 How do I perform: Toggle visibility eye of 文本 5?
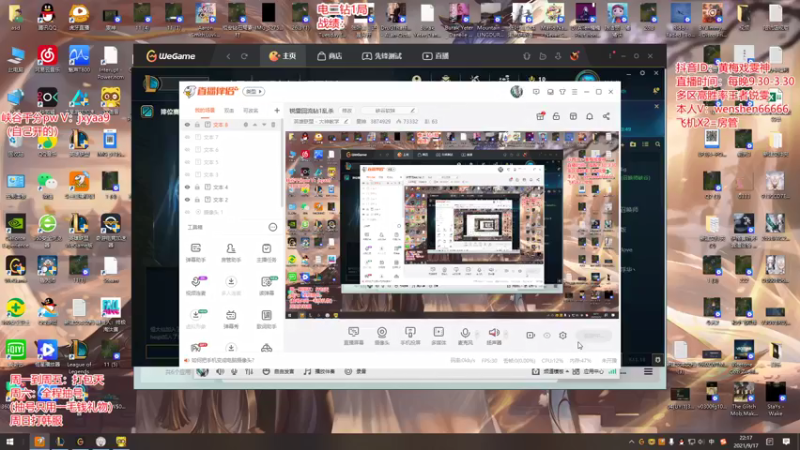(x=187, y=162)
